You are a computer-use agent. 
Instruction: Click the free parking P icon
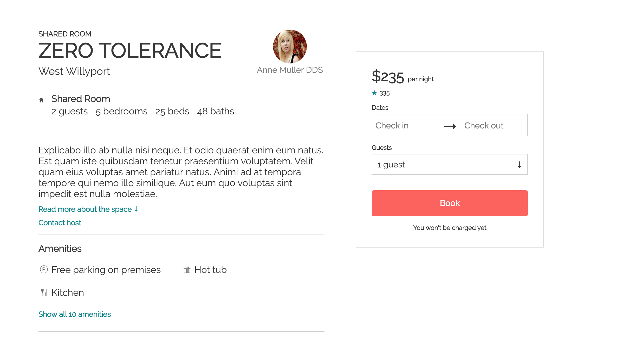[x=44, y=270]
